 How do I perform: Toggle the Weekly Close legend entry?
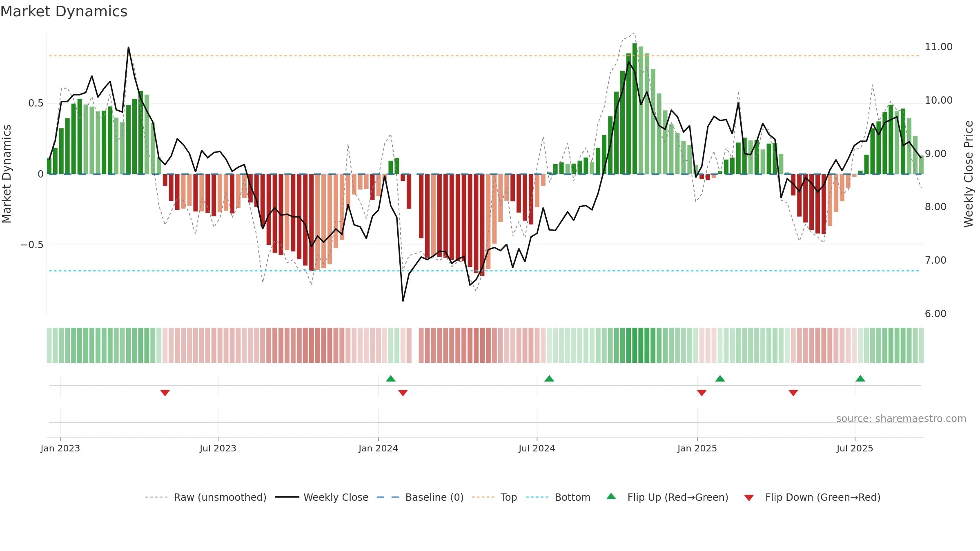(x=322, y=497)
